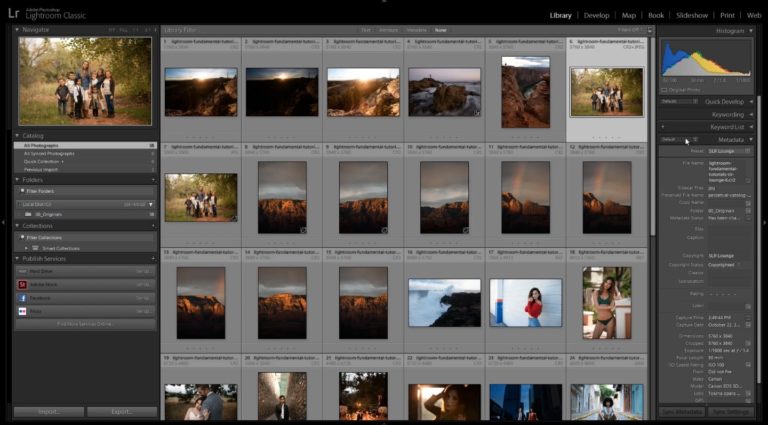Click the Facebook publish service icon
Image resolution: width=768 pixels, height=425 pixels.
[x=22, y=298]
